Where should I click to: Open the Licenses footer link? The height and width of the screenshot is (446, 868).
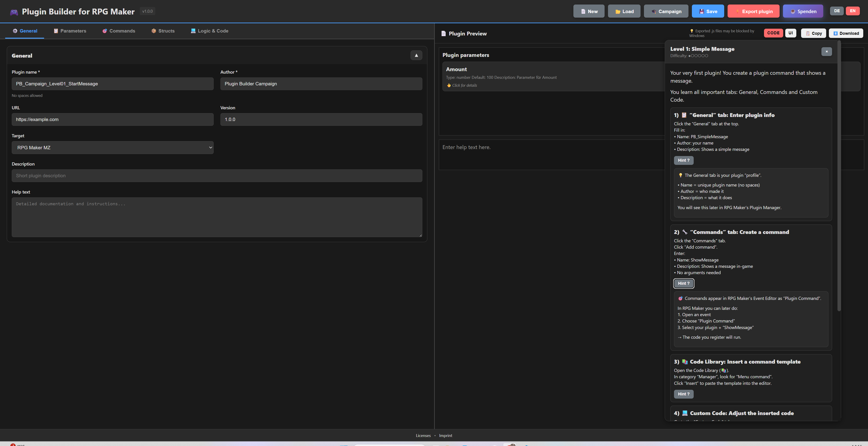423,436
